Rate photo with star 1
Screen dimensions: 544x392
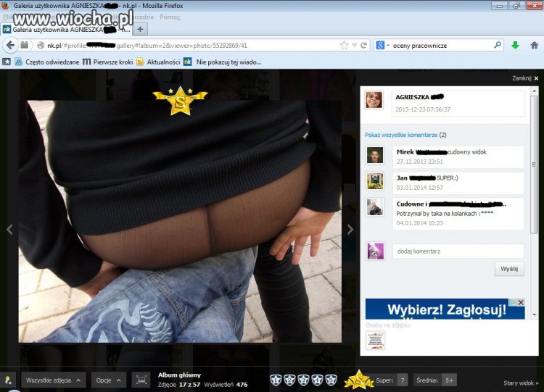coord(276,380)
